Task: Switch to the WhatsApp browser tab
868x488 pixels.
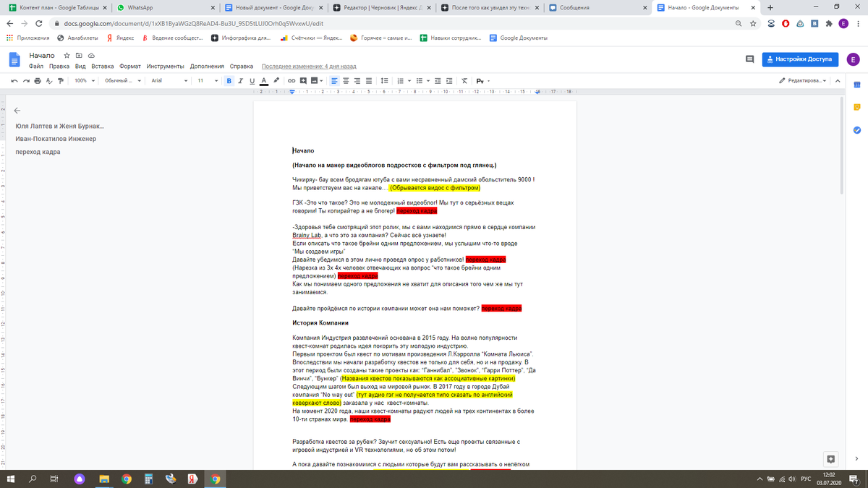Action: click(x=164, y=7)
